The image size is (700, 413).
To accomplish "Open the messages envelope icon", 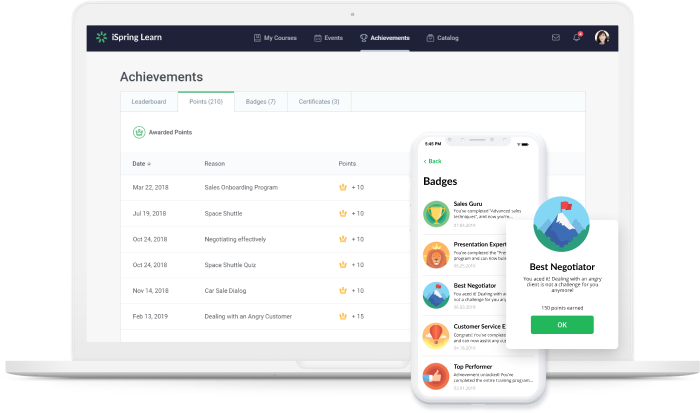I will pos(556,38).
